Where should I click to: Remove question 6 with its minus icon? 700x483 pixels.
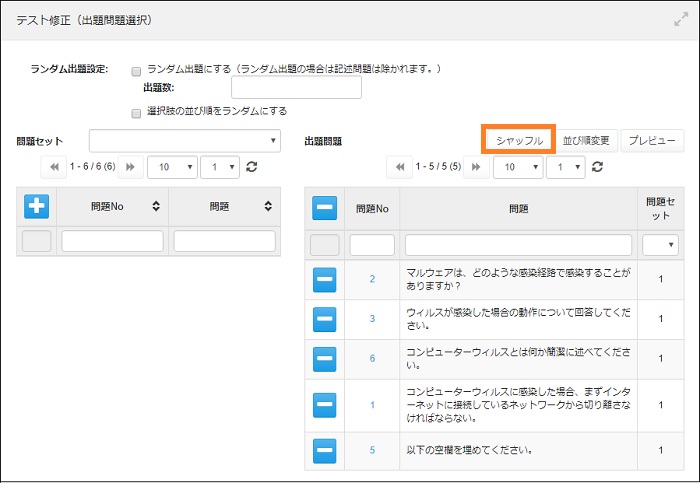[x=324, y=358]
